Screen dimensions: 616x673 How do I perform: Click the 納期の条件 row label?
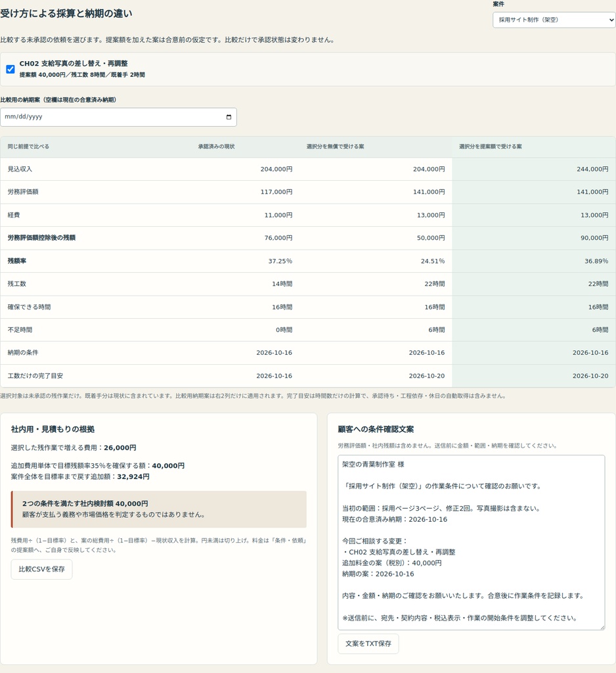click(x=23, y=353)
